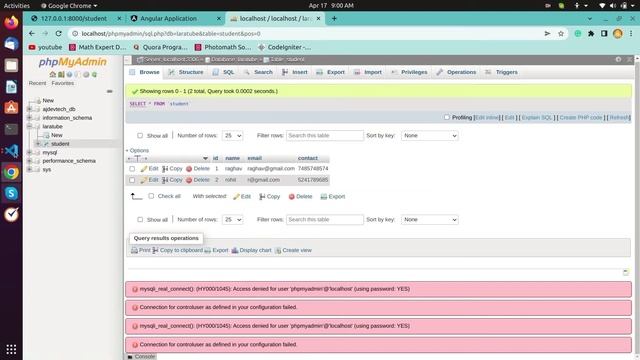
Task: Click upper Filter rows search field
Action: pyautogui.click(x=324, y=136)
